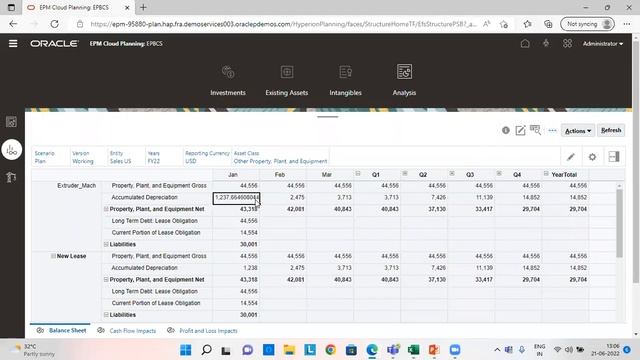Open the Oracle navigator hamburger menu
This screenshot has height=360, width=640.
point(13,43)
